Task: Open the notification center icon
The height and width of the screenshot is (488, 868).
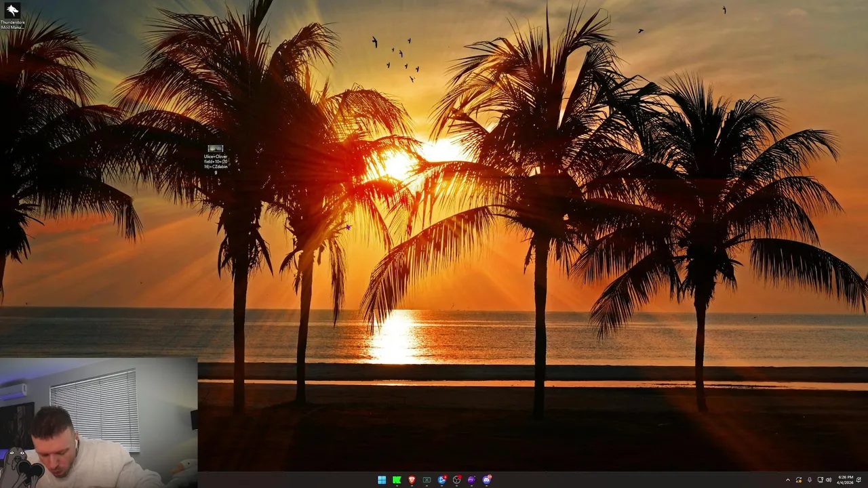Action: (859, 480)
